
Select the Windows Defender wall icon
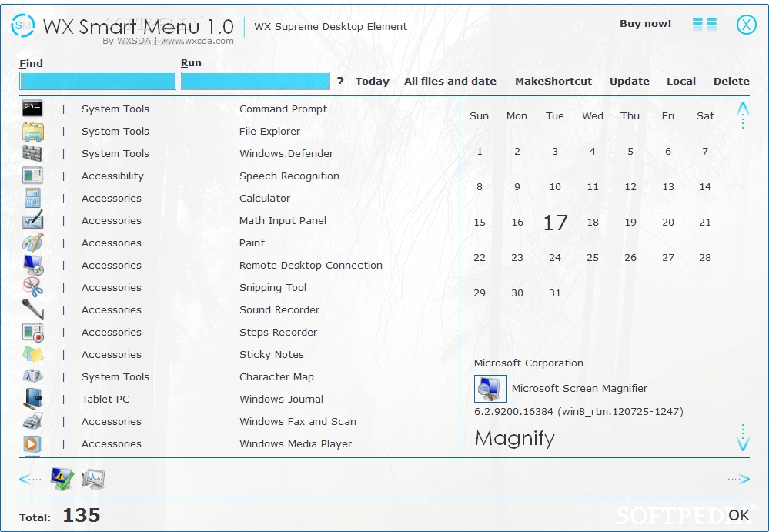[x=32, y=153]
